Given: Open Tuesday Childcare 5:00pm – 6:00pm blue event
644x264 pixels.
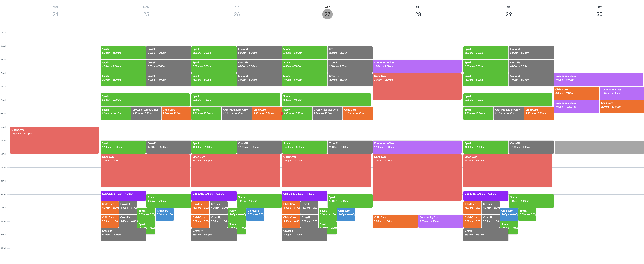Looking at the screenshot, I should (255, 214).
